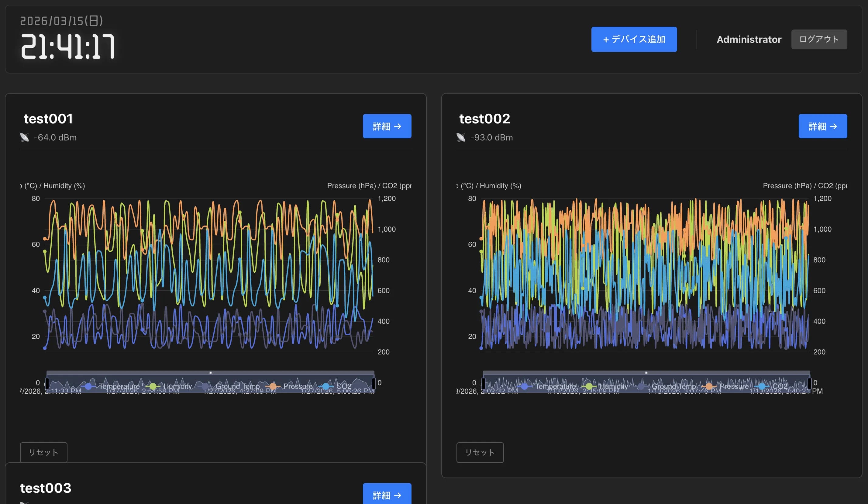Open details for test001 device

(x=387, y=126)
